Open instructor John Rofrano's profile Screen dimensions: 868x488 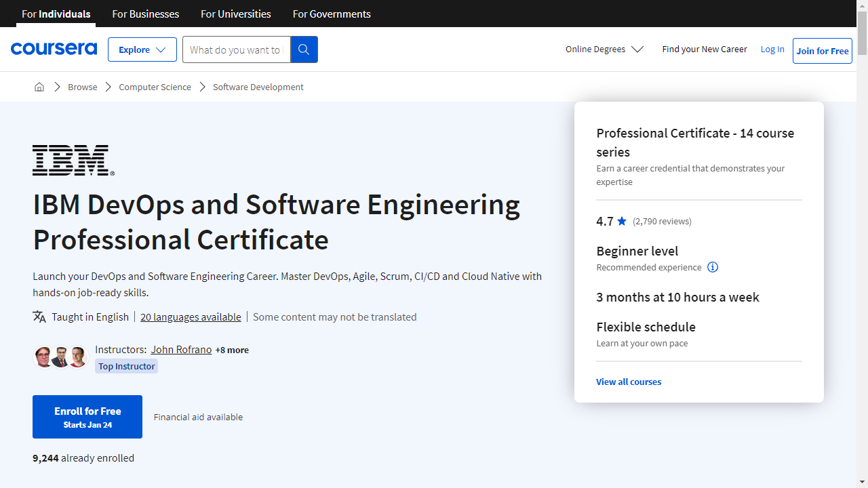[x=181, y=350]
